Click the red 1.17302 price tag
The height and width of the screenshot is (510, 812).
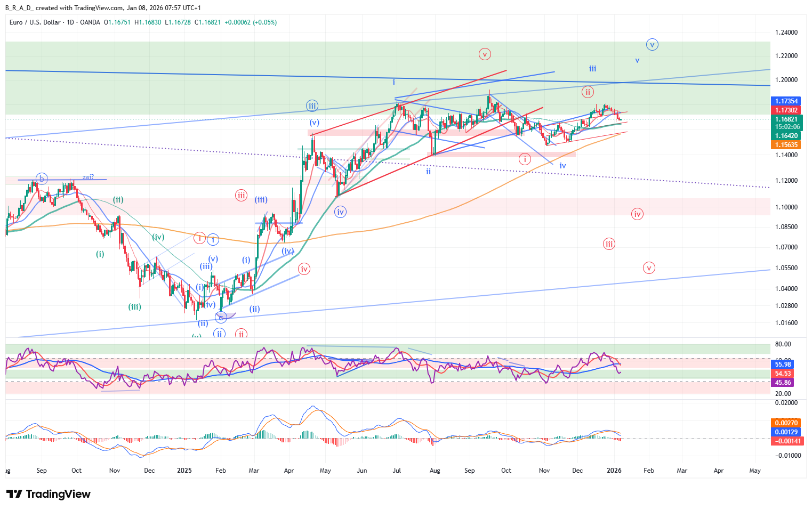pyautogui.click(x=786, y=110)
